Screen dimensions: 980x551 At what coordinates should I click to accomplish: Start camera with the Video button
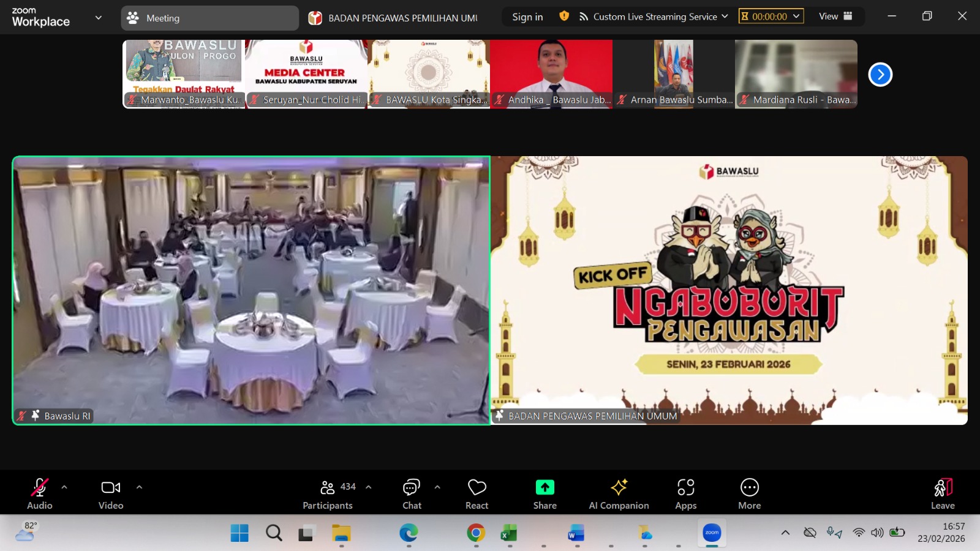pos(111,493)
